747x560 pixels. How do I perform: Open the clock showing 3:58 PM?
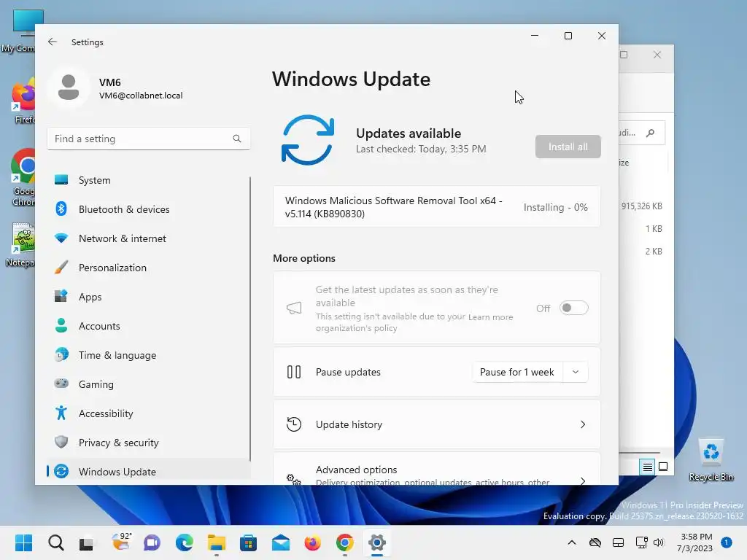click(695, 542)
